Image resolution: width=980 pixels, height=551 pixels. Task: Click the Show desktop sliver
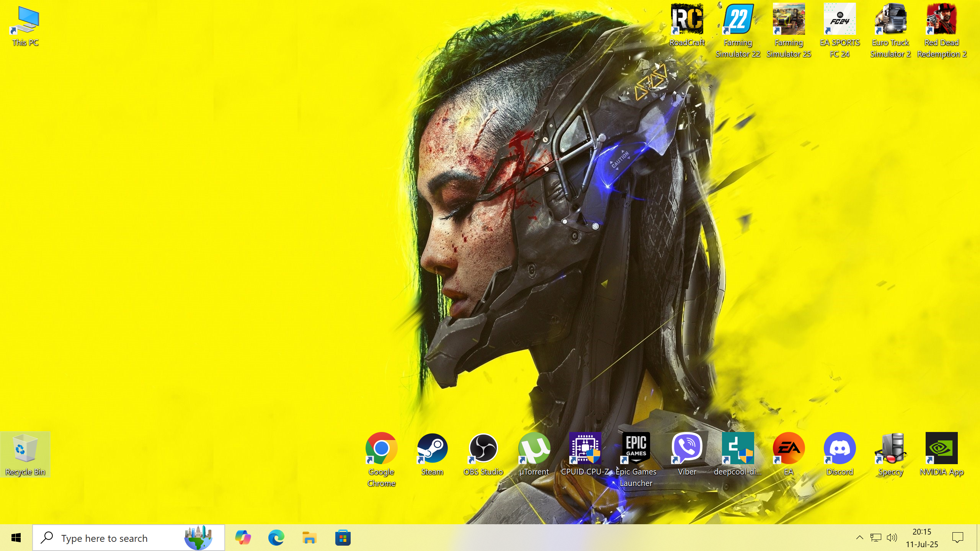978,538
